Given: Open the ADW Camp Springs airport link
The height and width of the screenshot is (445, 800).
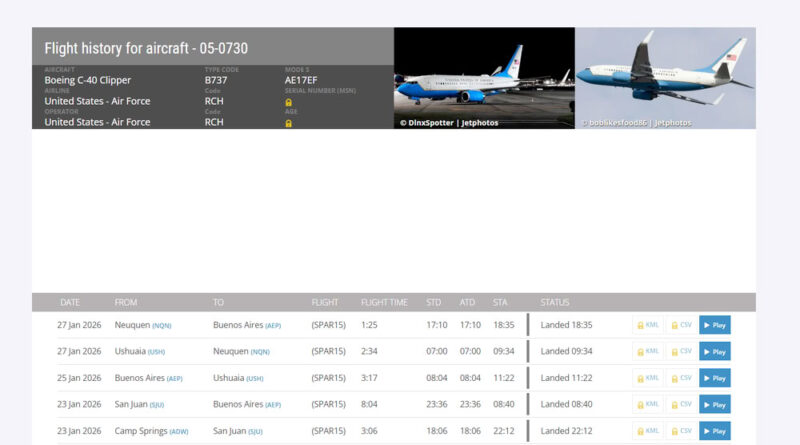Looking at the screenshot, I should point(179,431).
